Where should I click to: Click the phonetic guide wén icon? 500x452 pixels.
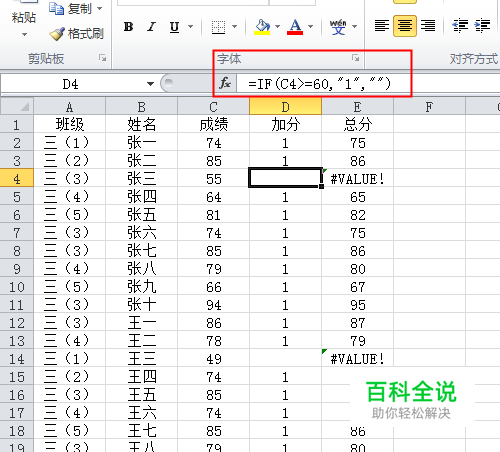click(338, 26)
